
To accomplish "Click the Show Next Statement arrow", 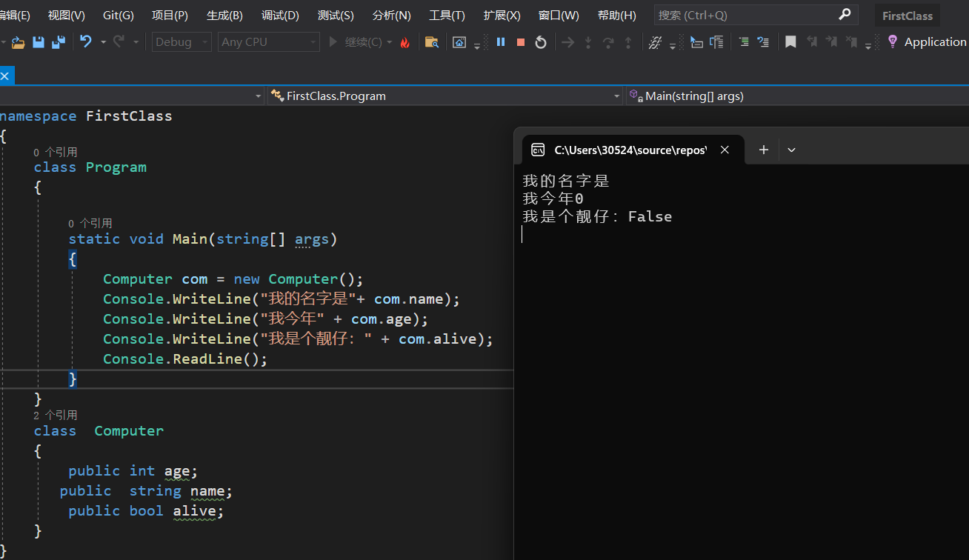I will pos(567,42).
